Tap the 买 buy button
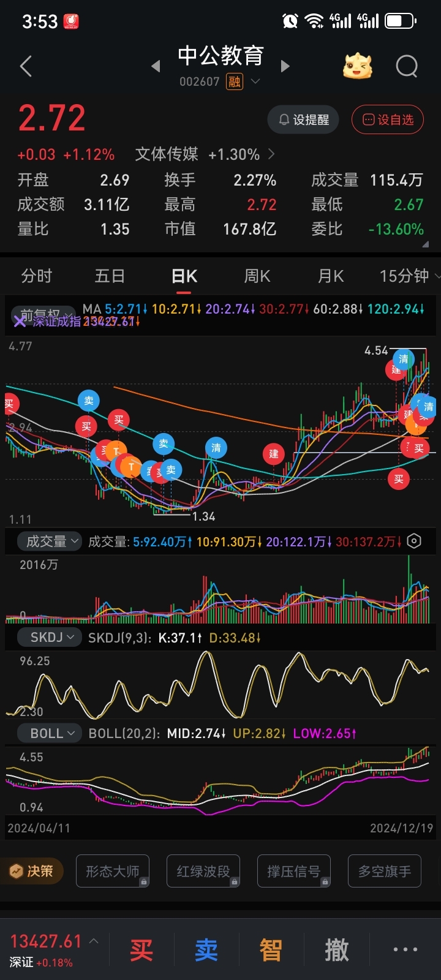The height and width of the screenshot is (980, 441). click(x=141, y=950)
